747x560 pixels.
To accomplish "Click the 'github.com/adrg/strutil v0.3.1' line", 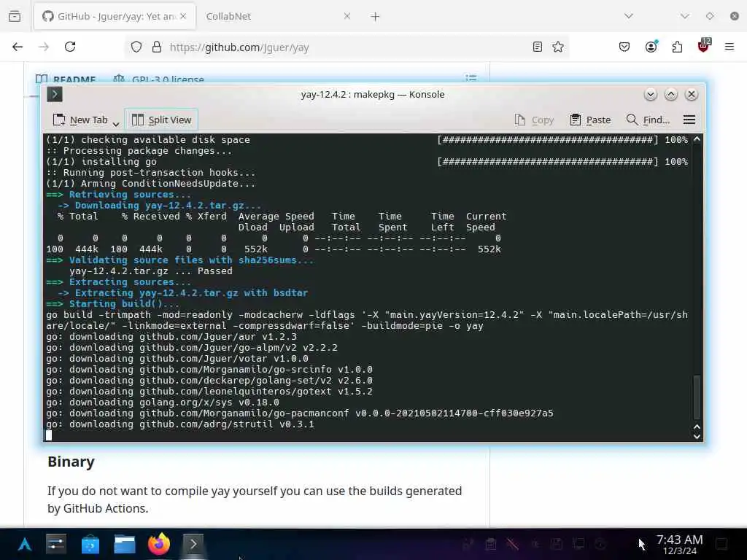I will pyautogui.click(x=180, y=424).
